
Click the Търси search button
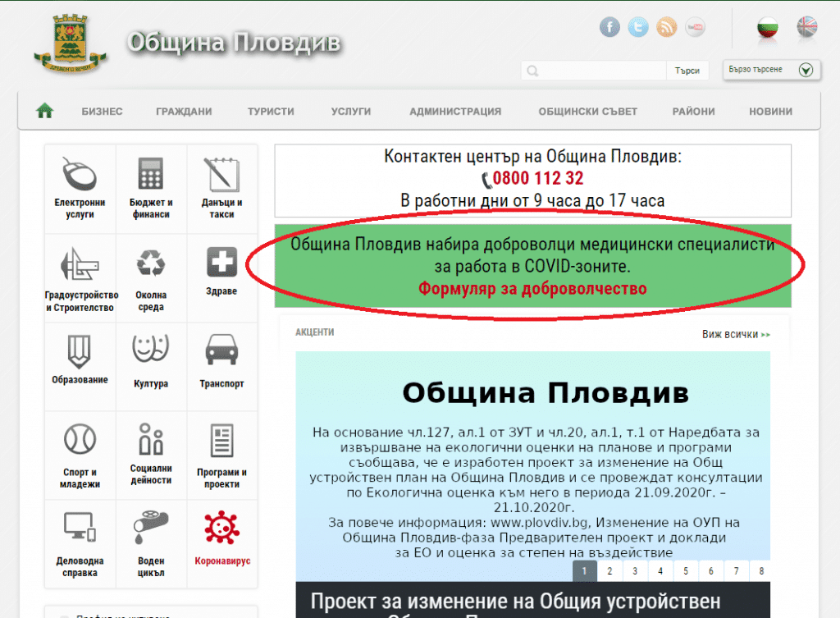(x=687, y=71)
